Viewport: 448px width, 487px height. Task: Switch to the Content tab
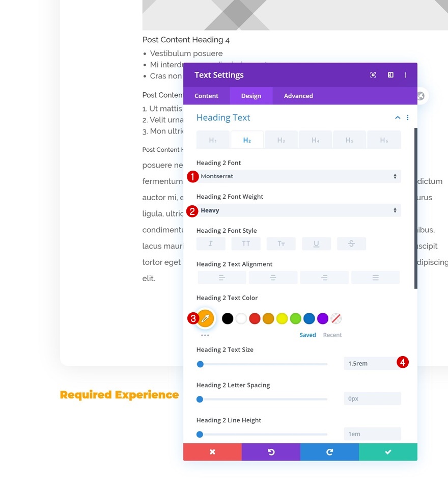coord(206,96)
